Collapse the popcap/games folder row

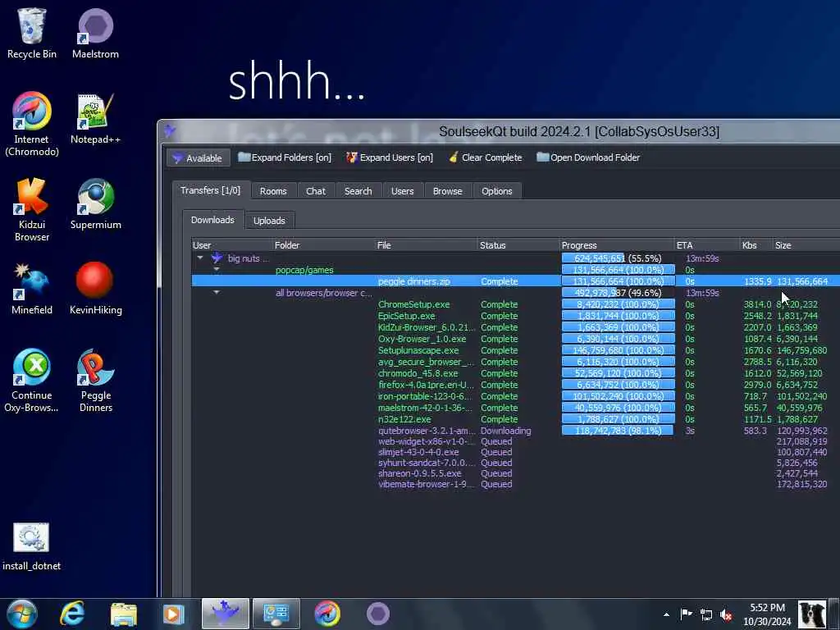pyautogui.click(x=217, y=269)
